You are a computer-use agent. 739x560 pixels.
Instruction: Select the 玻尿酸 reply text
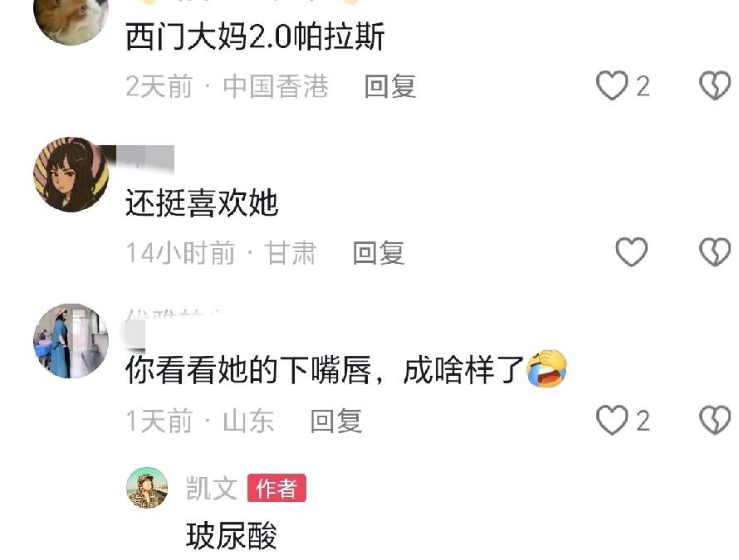click(x=232, y=535)
